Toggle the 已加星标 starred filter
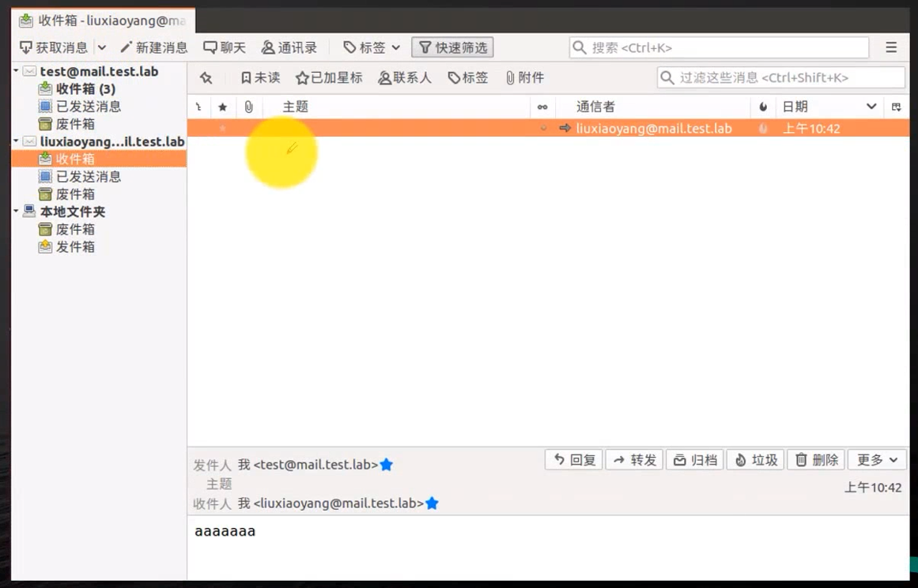Screen dimensions: 918x588 [x=329, y=77]
